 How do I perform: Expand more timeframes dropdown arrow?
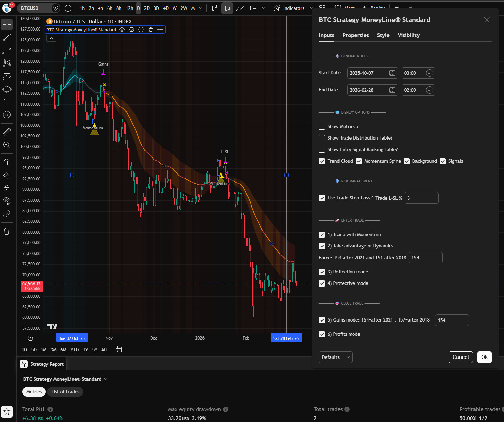(x=201, y=8)
